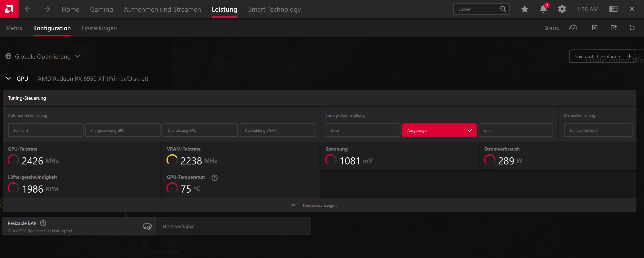
Task: Click plus icon on Spielprofil hinzufügen
Action: click(x=630, y=56)
